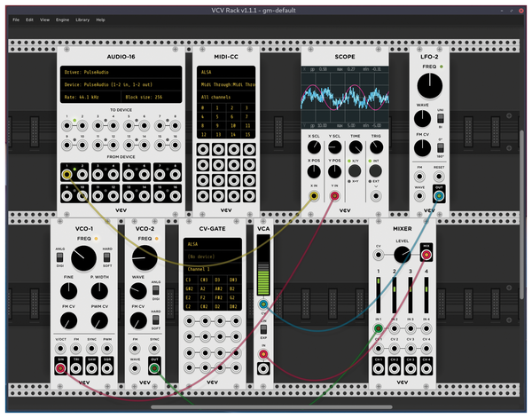Click VCO-2 WAVE input jack

point(135,368)
